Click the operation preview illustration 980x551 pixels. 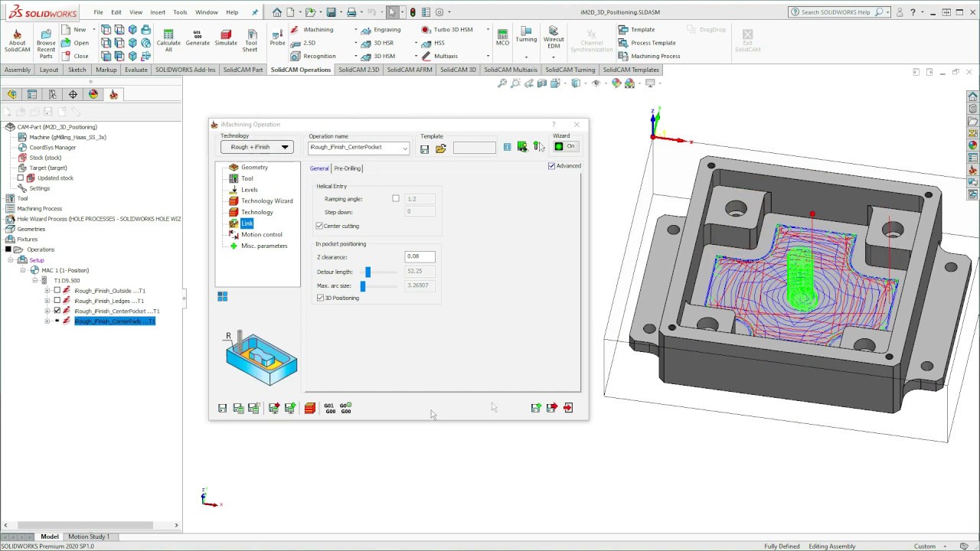260,359
